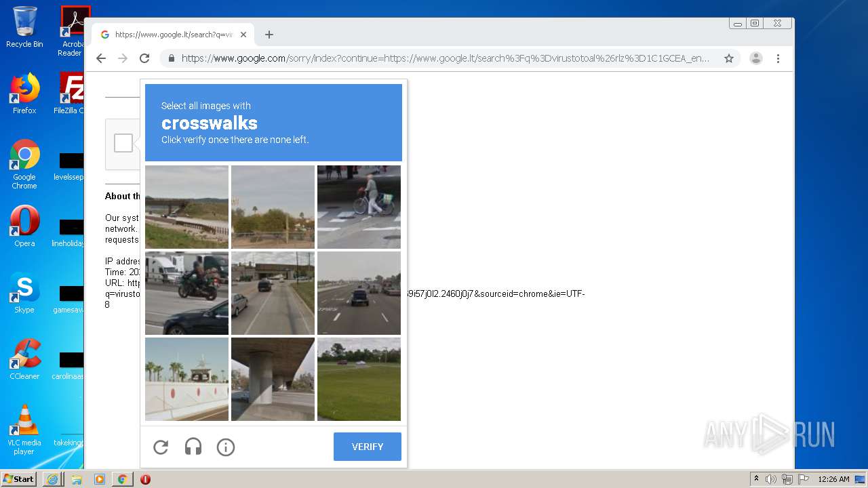Click the 12:26 AM taskbar clock

pyautogui.click(x=833, y=479)
